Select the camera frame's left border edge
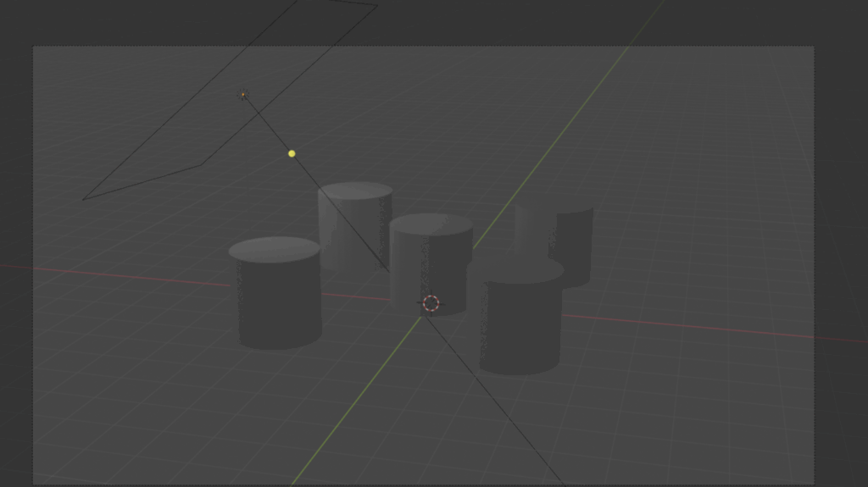The image size is (868, 487). pyautogui.click(x=33, y=339)
